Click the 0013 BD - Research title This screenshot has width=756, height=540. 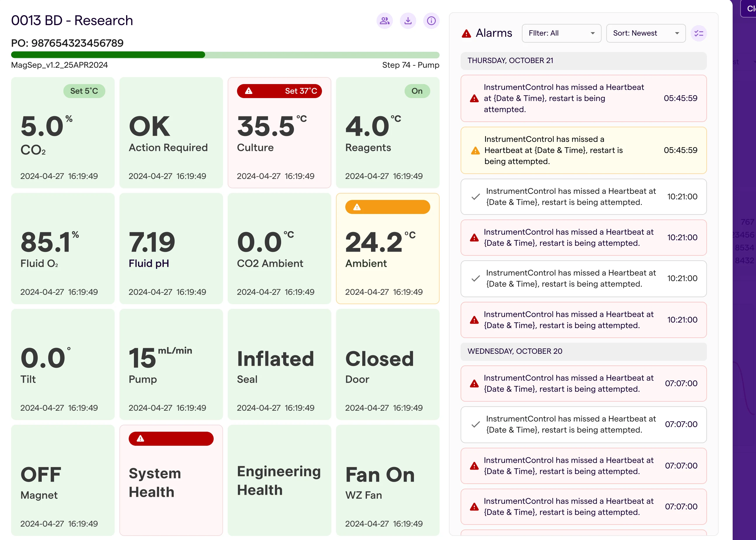point(72,21)
